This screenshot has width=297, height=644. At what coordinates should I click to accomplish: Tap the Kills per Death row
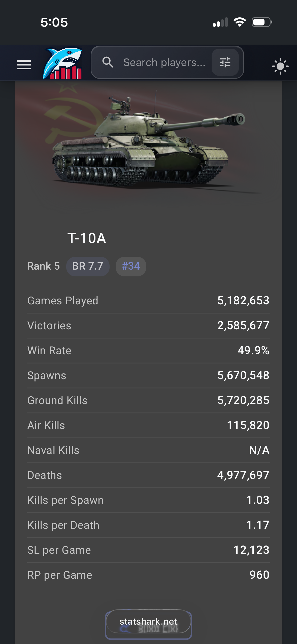[x=148, y=525]
